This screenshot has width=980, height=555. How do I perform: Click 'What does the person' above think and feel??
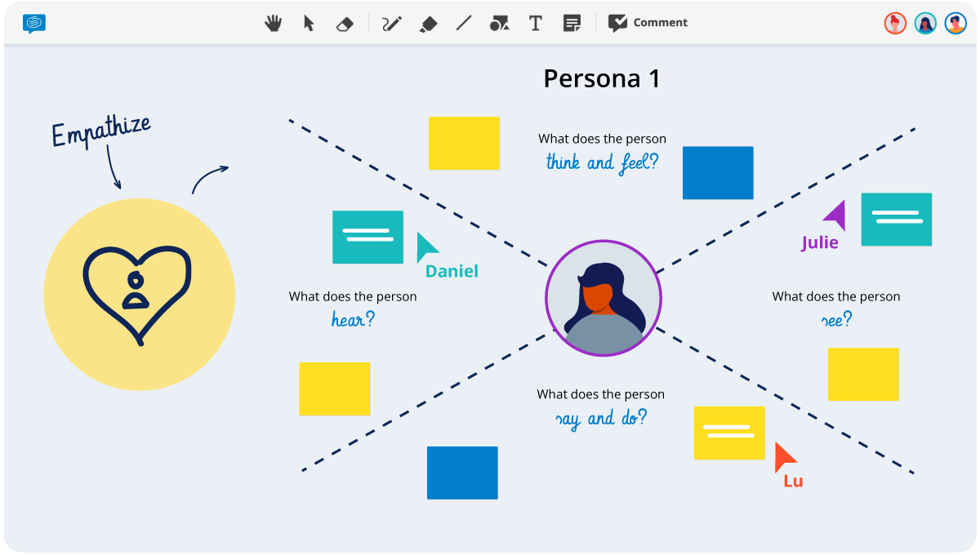[602, 139]
